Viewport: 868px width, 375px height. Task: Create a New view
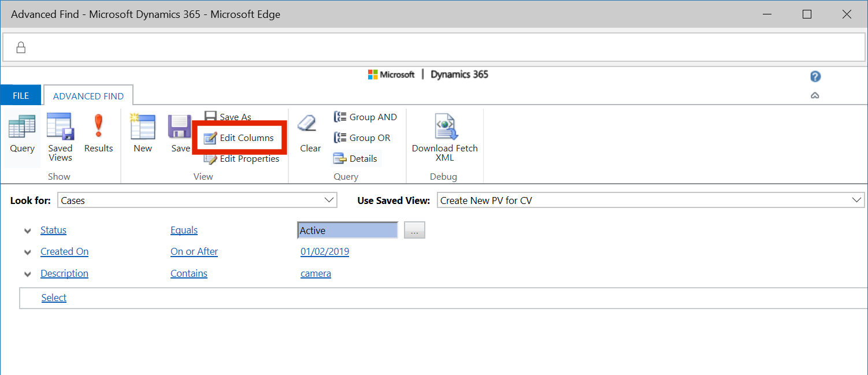[143, 134]
